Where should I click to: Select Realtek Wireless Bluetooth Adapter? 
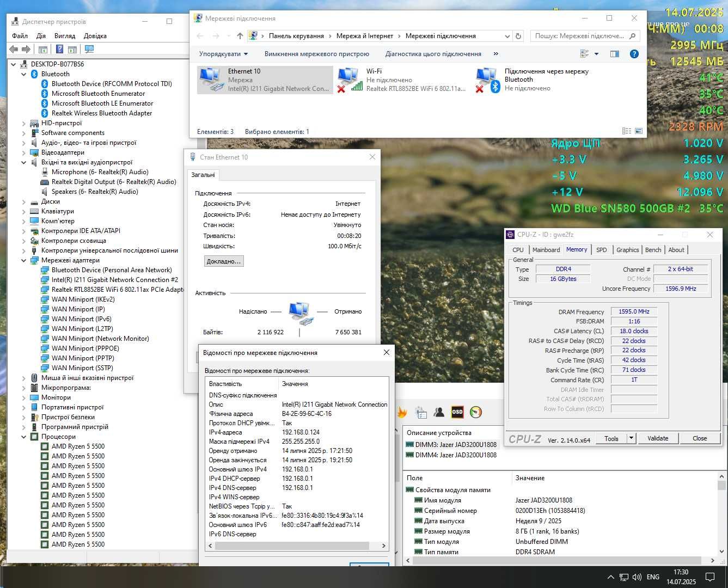point(102,113)
